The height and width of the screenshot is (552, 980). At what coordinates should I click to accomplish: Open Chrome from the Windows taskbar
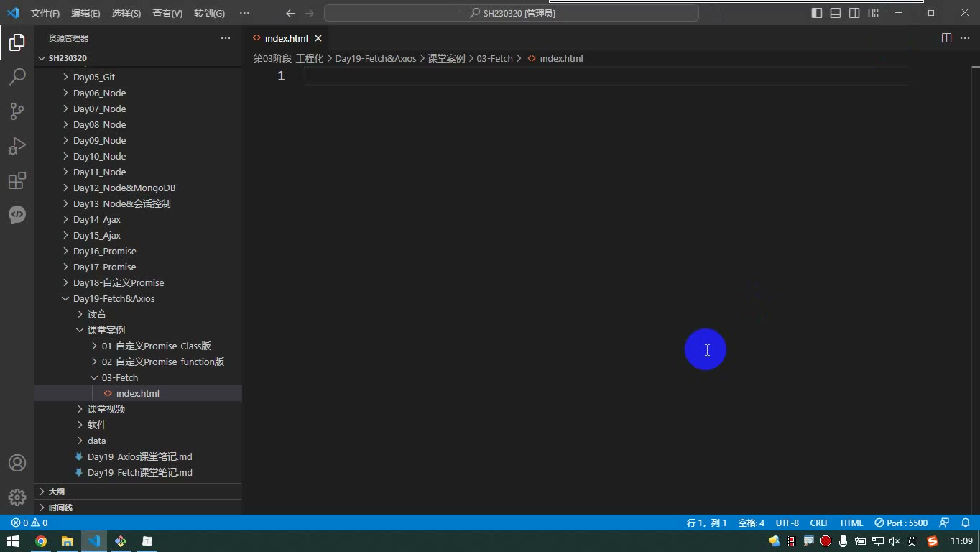coord(41,541)
